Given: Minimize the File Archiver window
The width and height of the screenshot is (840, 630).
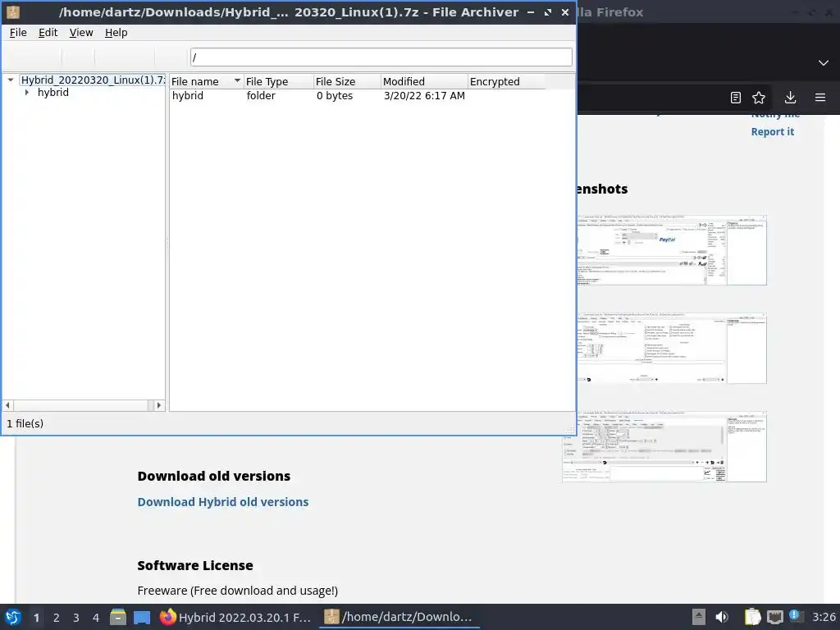Looking at the screenshot, I should pyautogui.click(x=531, y=12).
